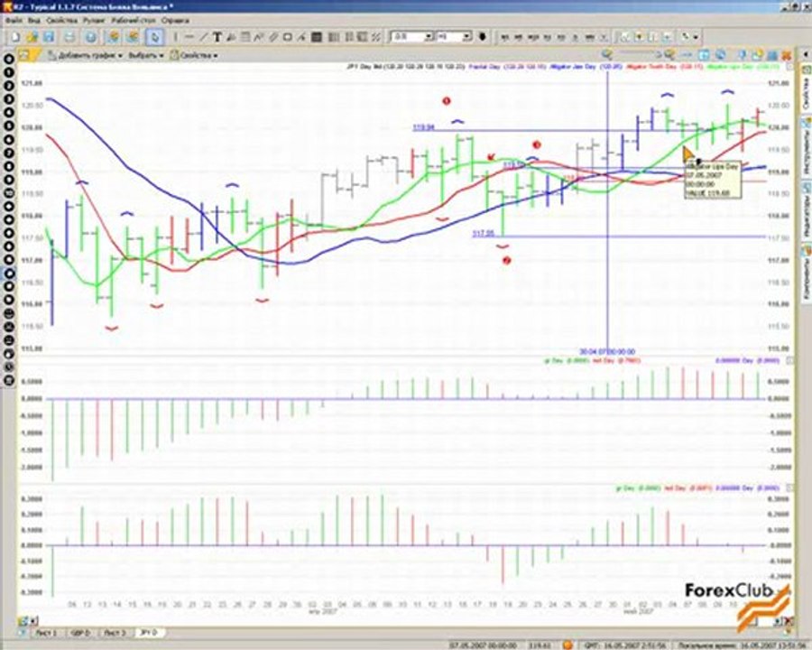
Task: Click the small box at bottom indicator panel header
Action: (789, 487)
